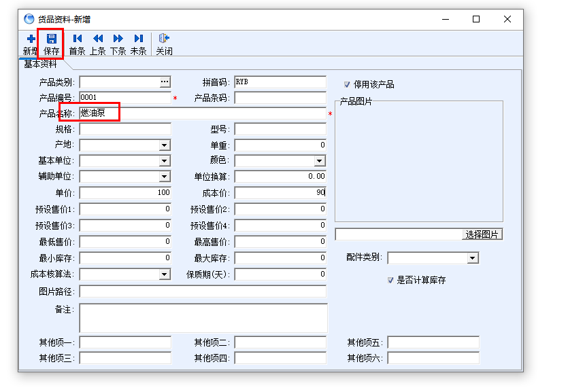
Task: Click the 其他项五 input field
Action: coord(433,342)
